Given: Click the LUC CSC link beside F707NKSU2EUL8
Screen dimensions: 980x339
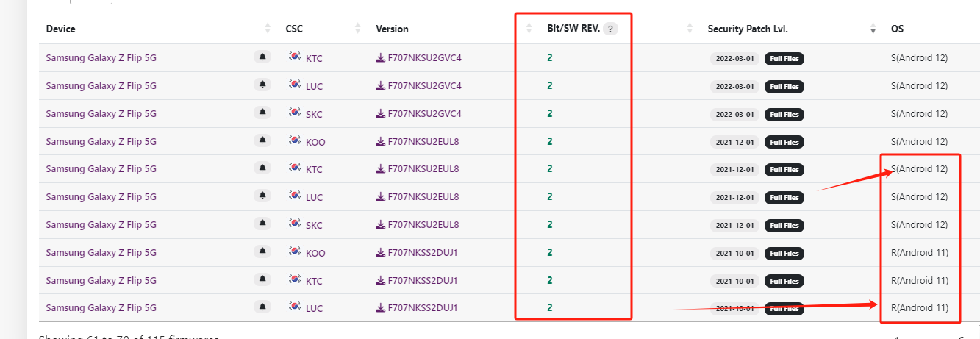Looking at the screenshot, I should coord(314,197).
